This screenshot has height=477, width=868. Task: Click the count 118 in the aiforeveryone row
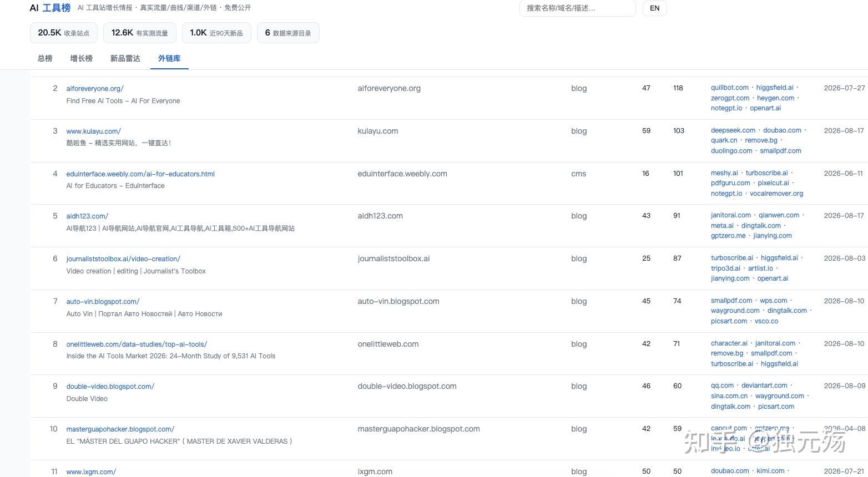[x=678, y=88]
